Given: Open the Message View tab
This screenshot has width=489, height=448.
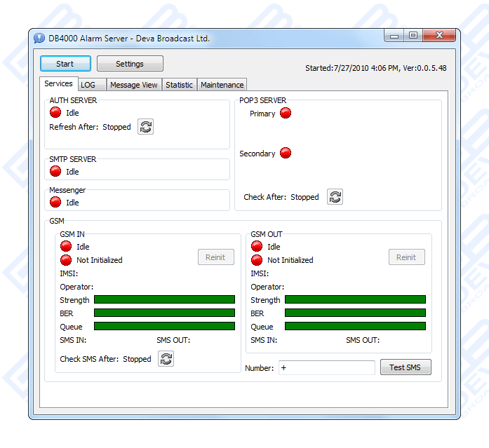Looking at the screenshot, I should pos(134,85).
